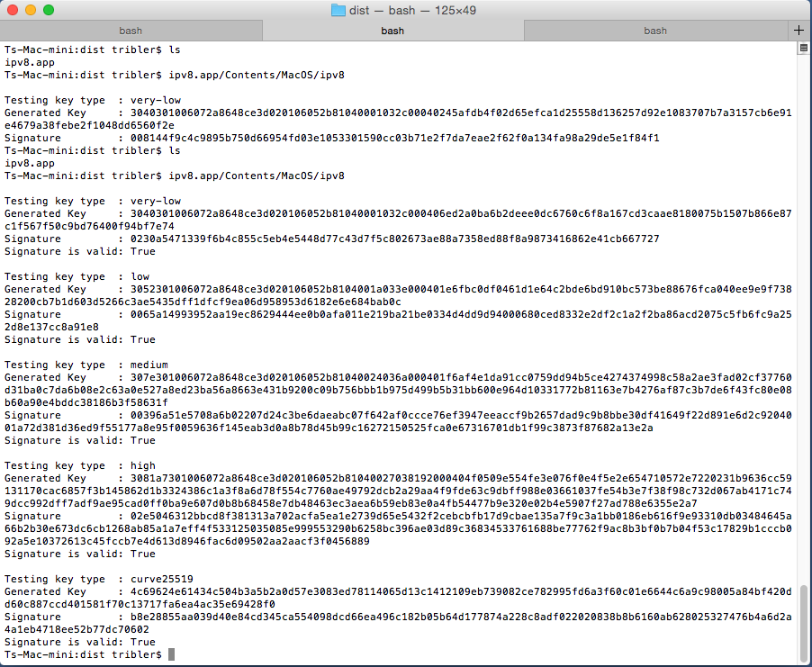Click the signature starting '008144f9c4c9895b'
The height and width of the screenshot is (667, 812).
coord(394,138)
